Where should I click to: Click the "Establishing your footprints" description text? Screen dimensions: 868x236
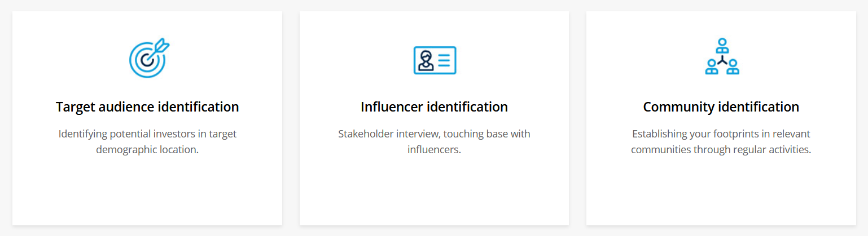click(721, 134)
